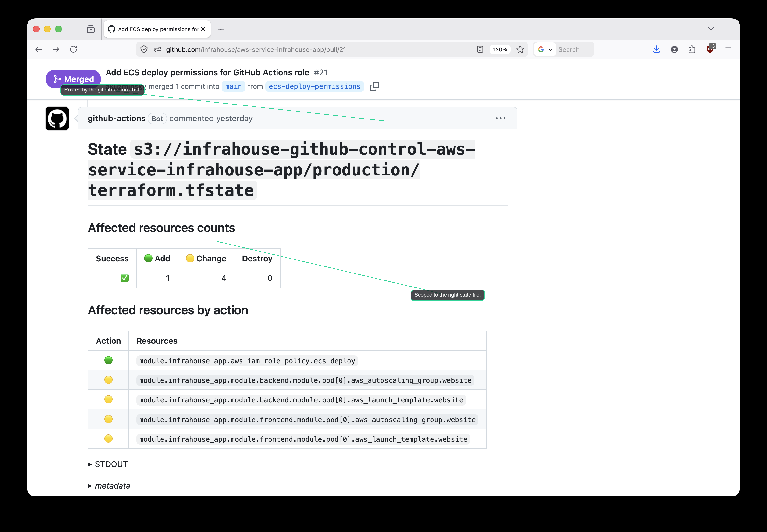This screenshot has width=767, height=532.
Task: Click the Add count value 1
Action: 168,278
